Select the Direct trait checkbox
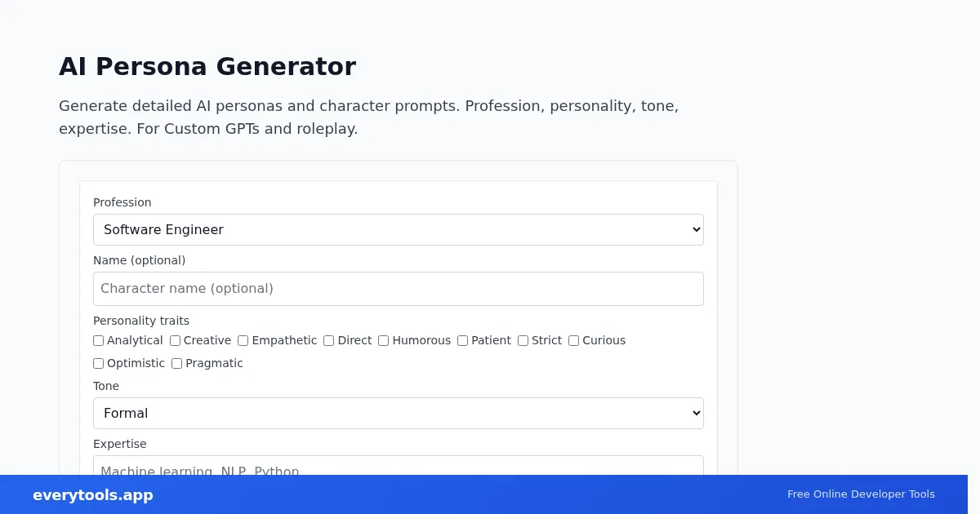 point(329,341)
